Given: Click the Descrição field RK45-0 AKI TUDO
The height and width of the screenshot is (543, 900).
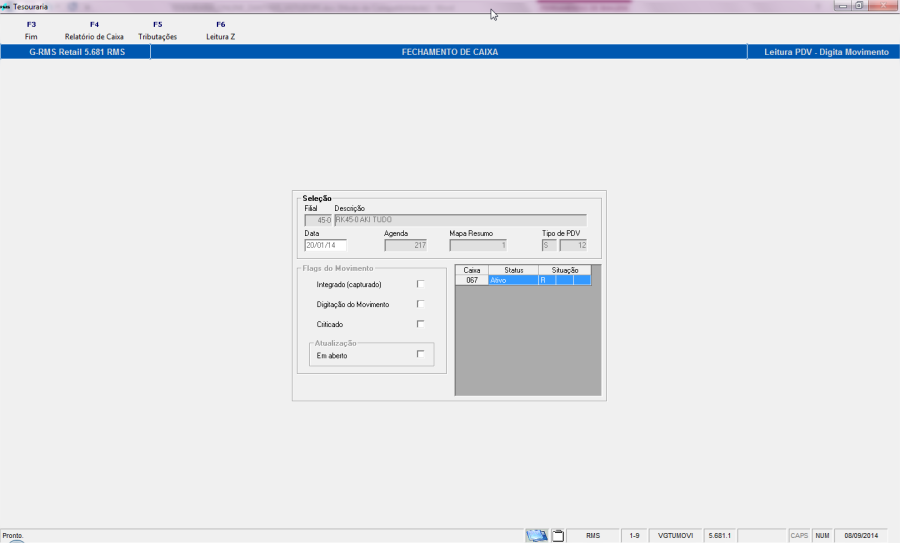Looking at the screenshot, I should click(x=460, y=220).
